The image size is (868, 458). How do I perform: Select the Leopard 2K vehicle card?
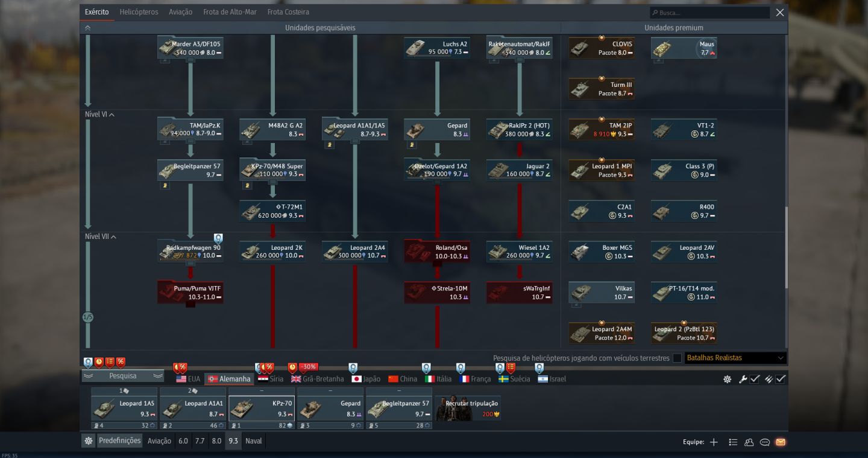272,252
